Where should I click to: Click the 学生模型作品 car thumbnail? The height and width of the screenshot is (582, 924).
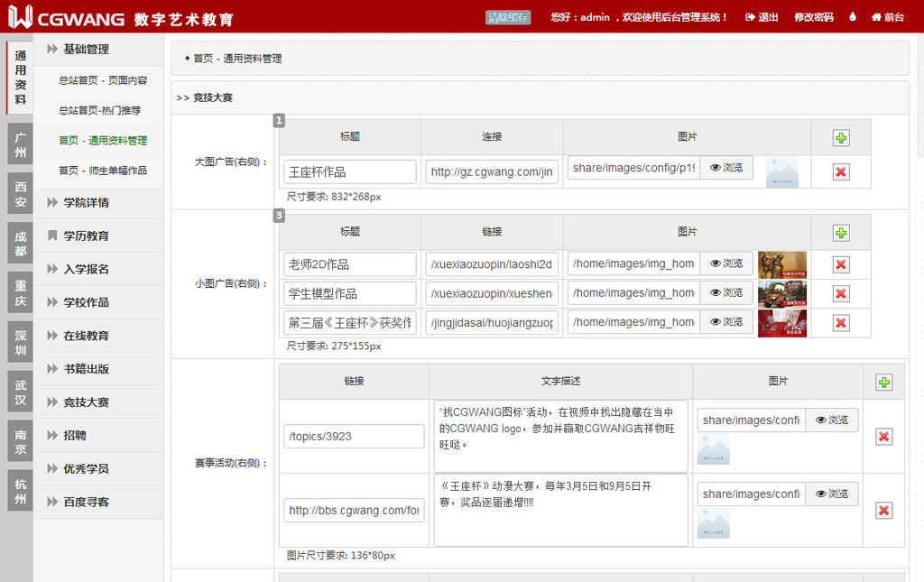[782, 293]
